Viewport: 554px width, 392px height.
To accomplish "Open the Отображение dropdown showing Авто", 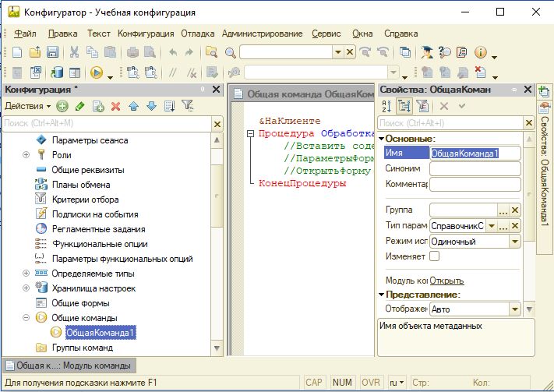I will coord(514,309).
